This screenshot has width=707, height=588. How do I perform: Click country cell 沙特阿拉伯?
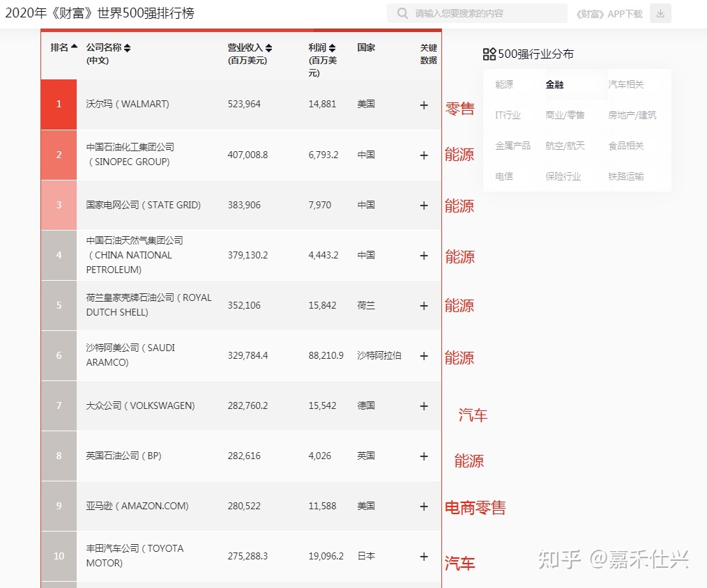379,355
